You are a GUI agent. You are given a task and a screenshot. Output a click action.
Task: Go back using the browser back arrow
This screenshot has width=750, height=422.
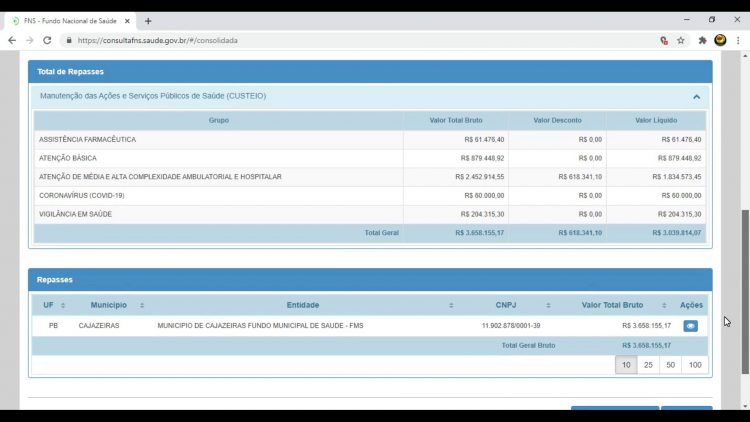point(12,40)
